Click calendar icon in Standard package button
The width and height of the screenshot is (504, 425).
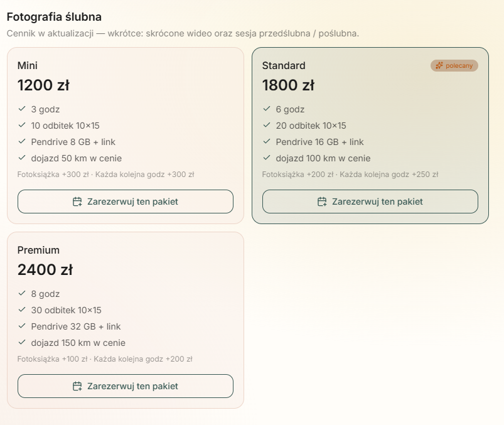tap(322, 202)
